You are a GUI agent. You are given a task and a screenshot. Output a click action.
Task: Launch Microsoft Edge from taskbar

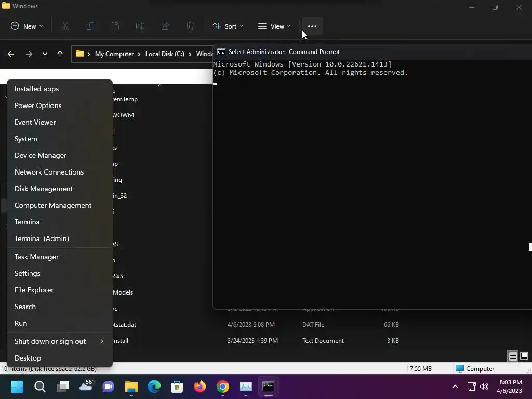(x=154, y=387)
